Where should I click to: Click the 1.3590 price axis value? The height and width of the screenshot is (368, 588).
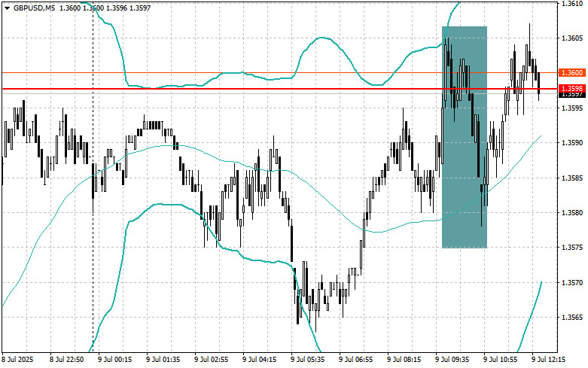click(x=572, y=143)
